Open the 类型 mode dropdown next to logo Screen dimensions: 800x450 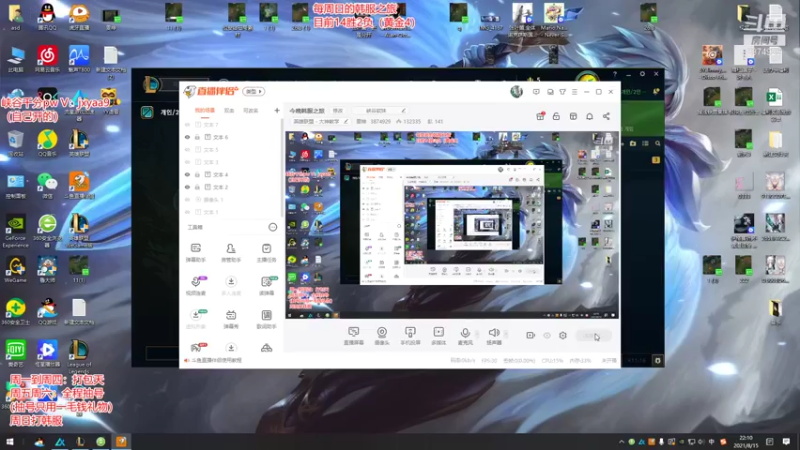click(254, 91)
